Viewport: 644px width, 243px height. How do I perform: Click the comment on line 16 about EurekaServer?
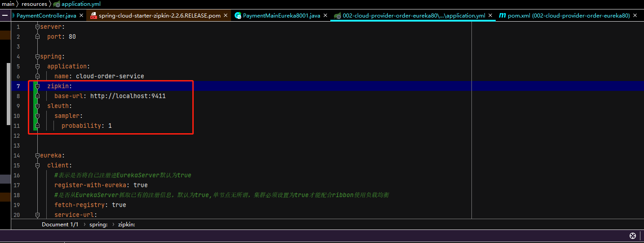coord(123,175)
